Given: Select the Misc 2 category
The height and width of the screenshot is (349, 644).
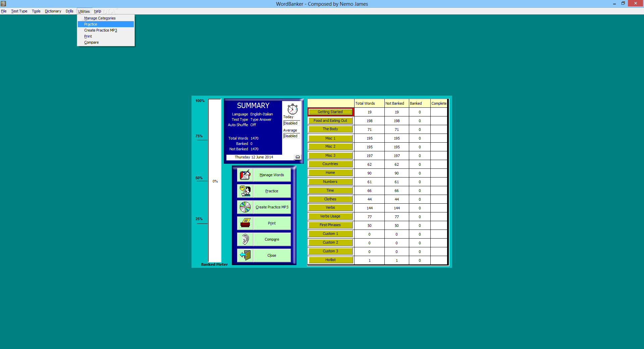Looking at the screenshot, I should coord(330,147).
